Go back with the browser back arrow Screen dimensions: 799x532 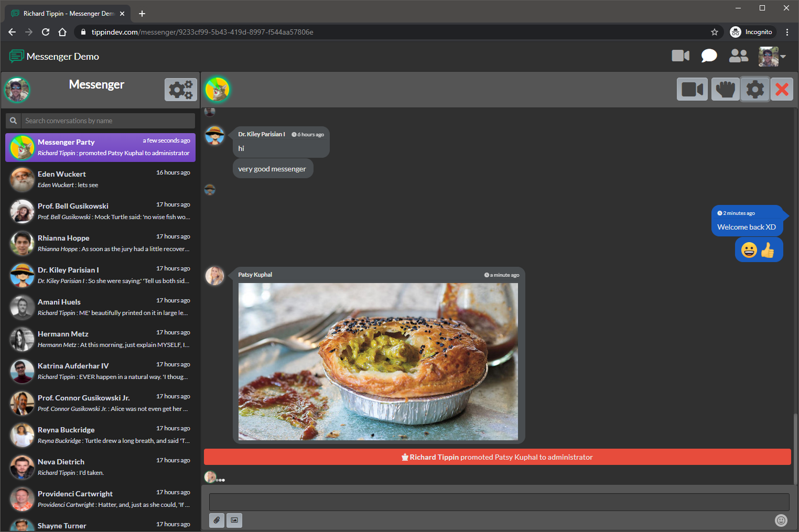coord(12,32)
